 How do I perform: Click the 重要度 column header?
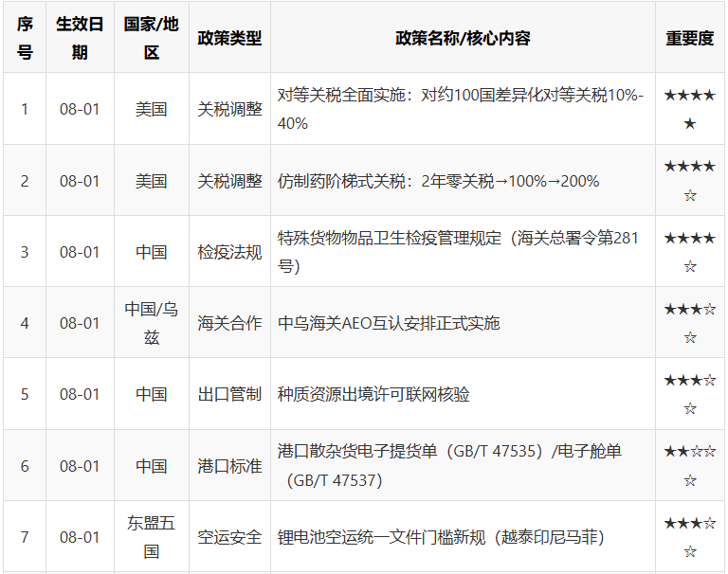click(x=690, y=38)
